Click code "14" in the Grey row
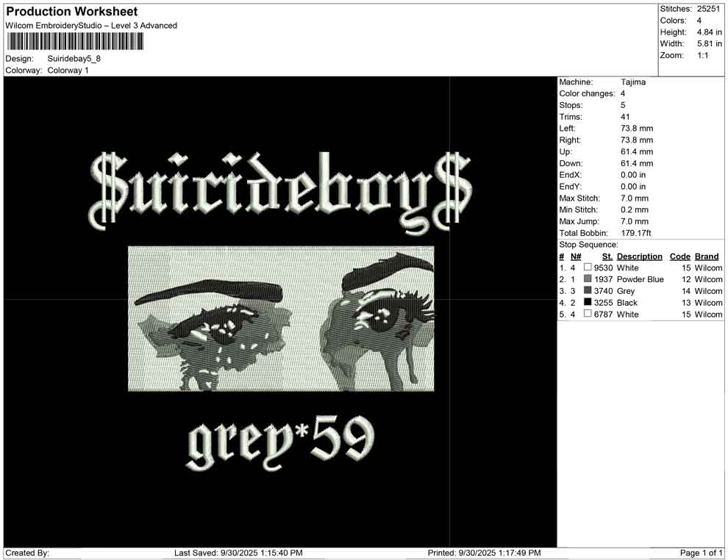Screen dimensions: 728x560 [686, 291]
